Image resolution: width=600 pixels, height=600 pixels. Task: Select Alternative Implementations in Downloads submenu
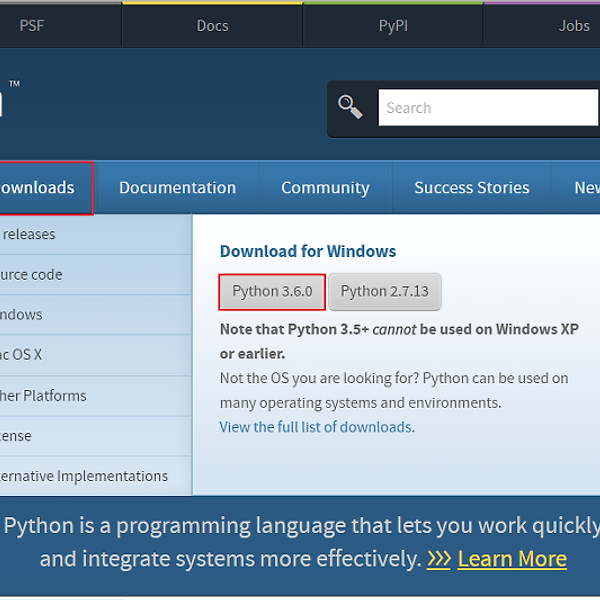tap(84, 476)
